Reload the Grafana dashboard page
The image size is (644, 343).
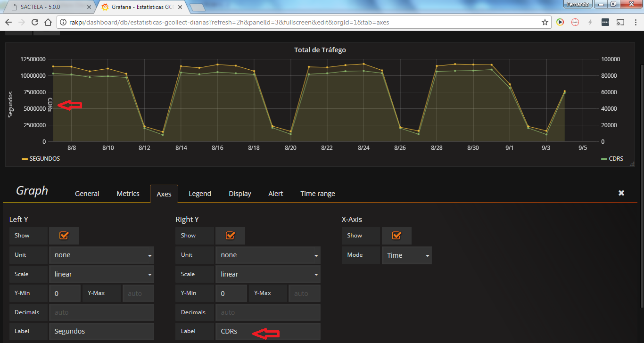click(34, 22)
